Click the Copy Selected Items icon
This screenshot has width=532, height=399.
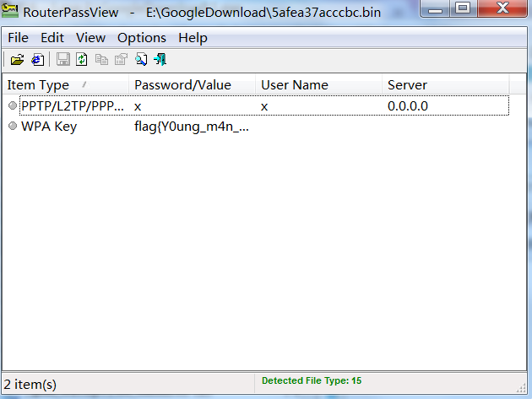click(x=101, y=60)
